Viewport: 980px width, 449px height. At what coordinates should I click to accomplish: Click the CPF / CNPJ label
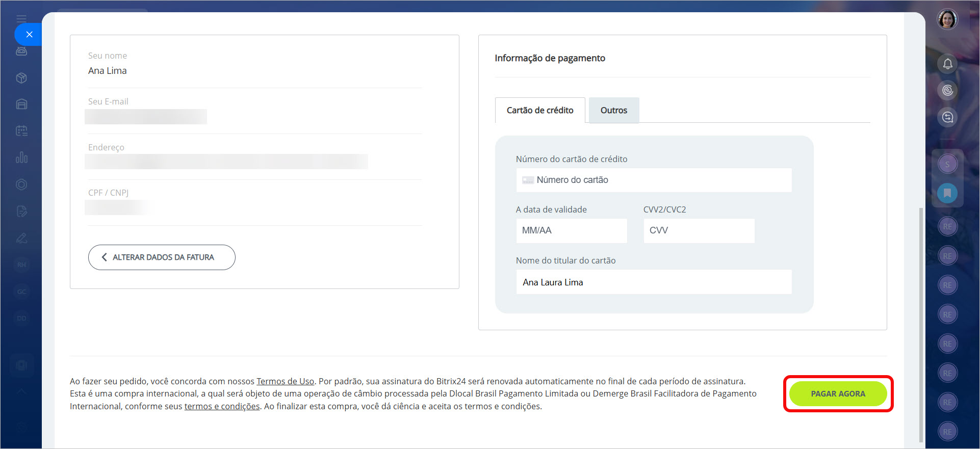pos(108,193)
